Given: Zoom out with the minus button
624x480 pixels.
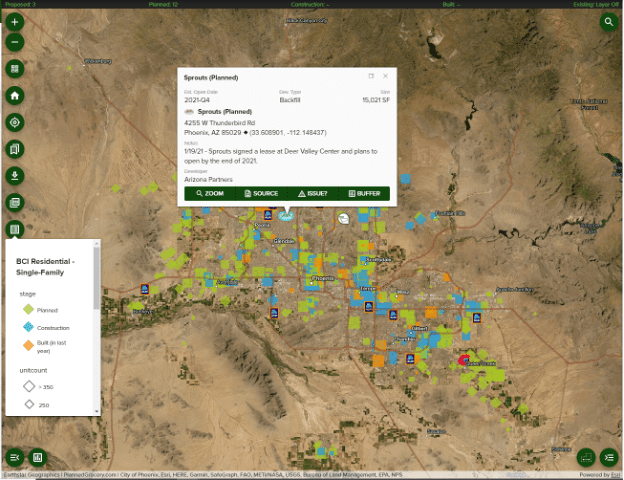Looking at the screenshot, I should point(15,42).
